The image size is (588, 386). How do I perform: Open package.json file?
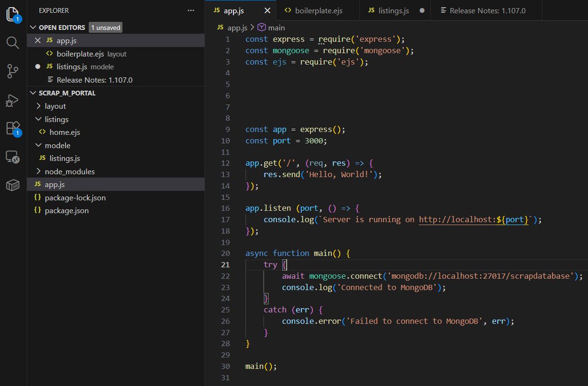[116, 210]
